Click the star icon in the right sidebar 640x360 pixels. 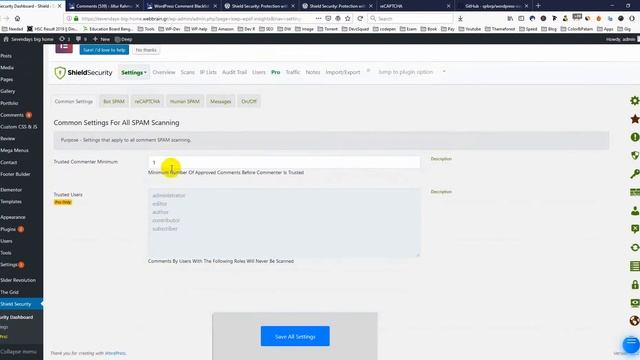(x=635, y=119)
